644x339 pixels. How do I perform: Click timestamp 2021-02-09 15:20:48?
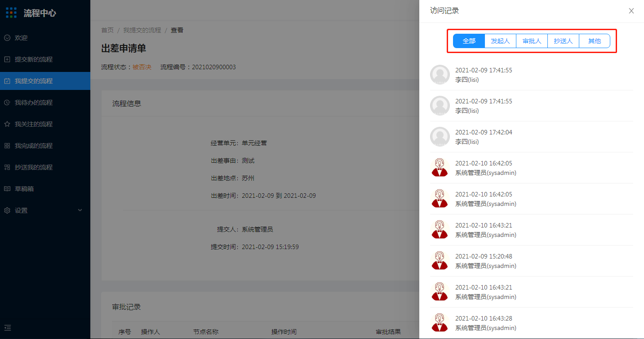[484, 256]
